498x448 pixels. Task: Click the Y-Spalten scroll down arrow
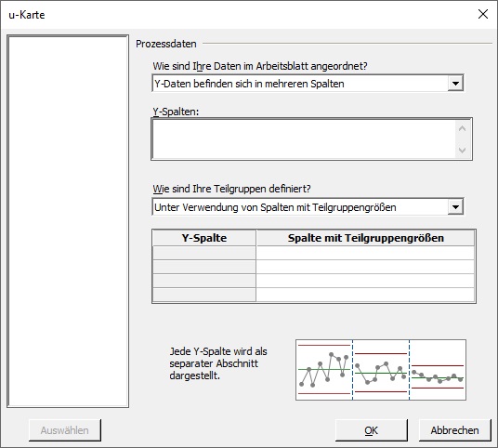pos(462,150)
